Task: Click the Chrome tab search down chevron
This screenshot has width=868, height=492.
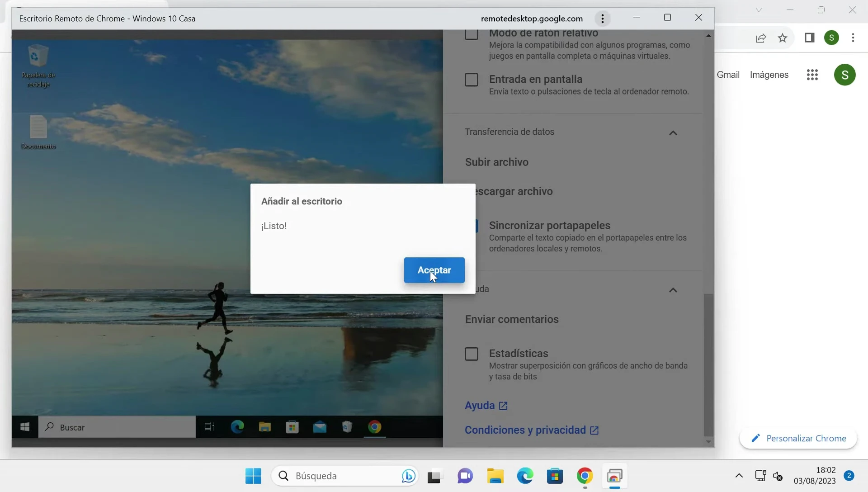Action: pyautogui.click(x=759, y=10)
